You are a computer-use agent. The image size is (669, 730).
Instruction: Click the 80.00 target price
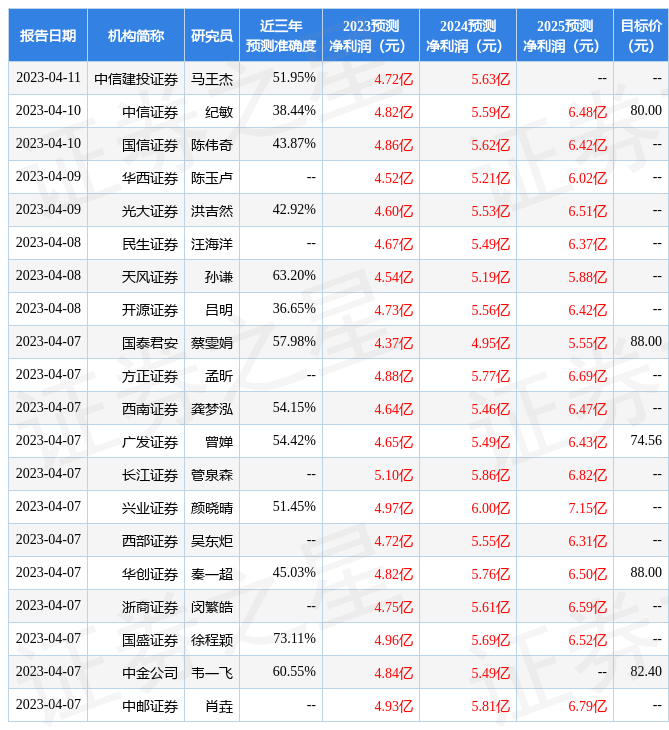[x=646, y=110]
